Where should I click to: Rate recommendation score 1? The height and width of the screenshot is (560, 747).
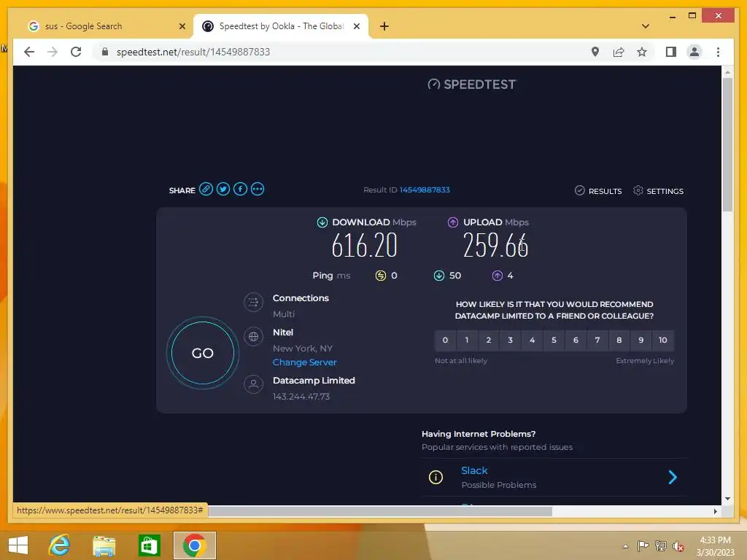coord(467,340)
